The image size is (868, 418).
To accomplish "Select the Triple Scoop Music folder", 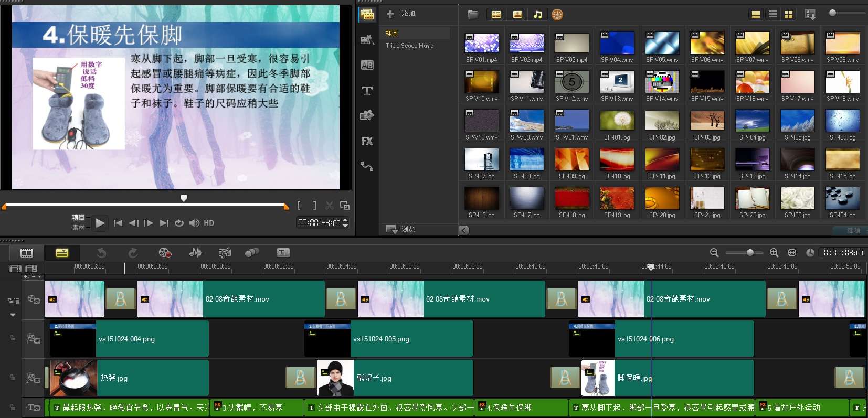I will [x=410, y=46].
